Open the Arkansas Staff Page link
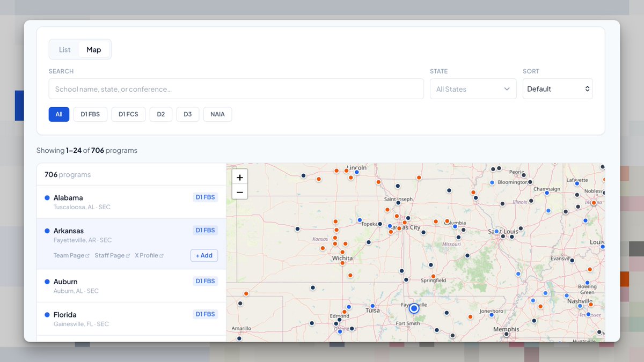The height and width of the screenshot is (362, 644). pyautogui.click(x=112, y=256)
